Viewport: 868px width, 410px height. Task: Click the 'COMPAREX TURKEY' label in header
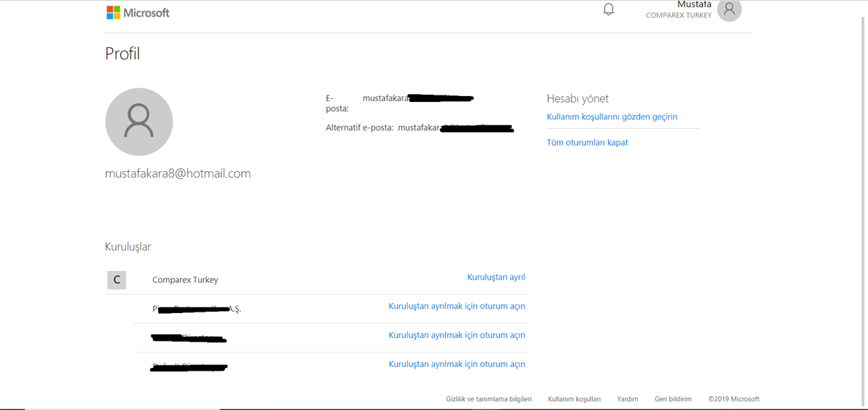click(x=679, y=15)
